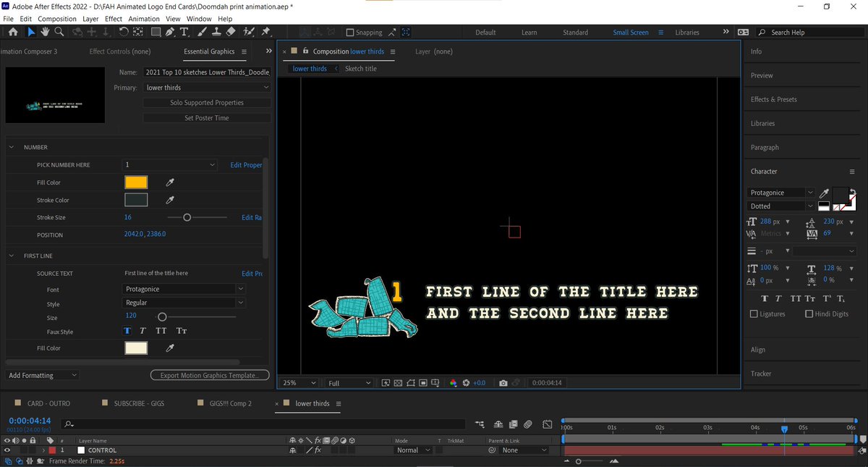Click the timeline current time indicator

pos(784,429)
